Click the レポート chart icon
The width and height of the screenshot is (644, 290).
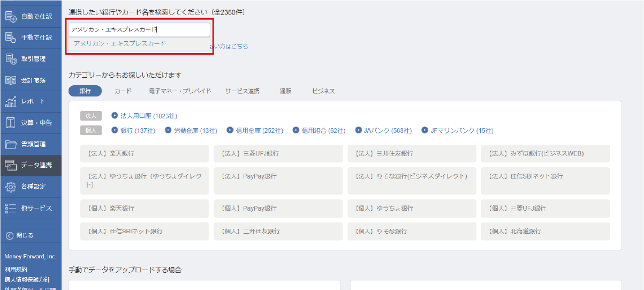(x=11, y=101)
